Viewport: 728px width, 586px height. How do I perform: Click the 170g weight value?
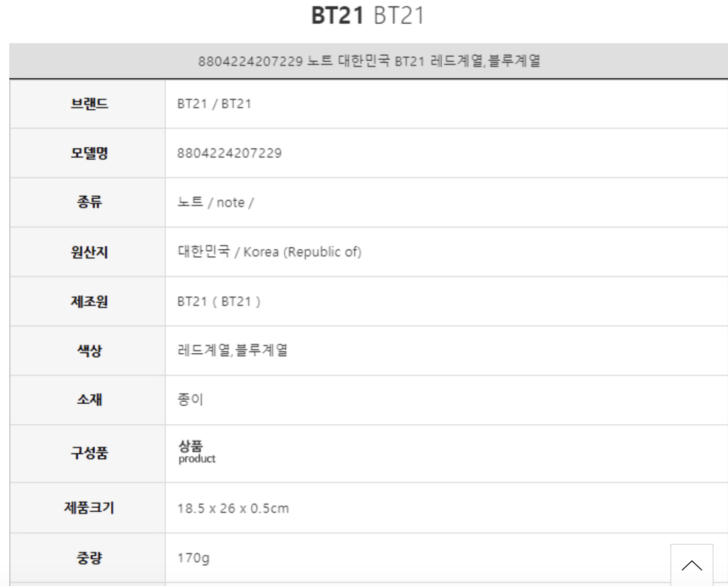193,558
